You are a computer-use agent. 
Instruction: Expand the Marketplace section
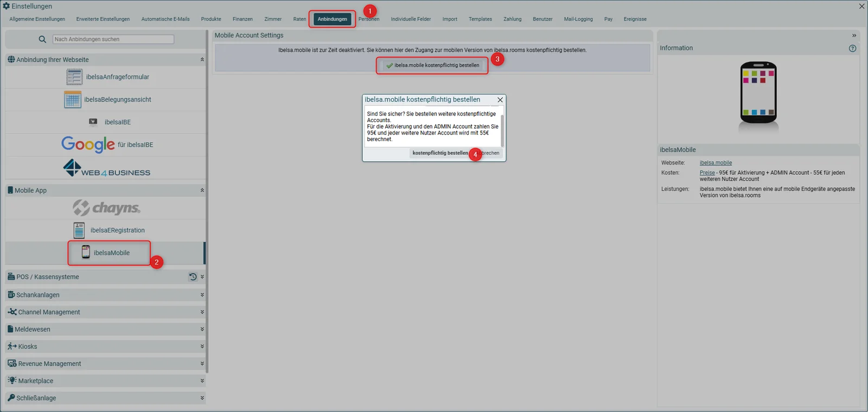202,381
